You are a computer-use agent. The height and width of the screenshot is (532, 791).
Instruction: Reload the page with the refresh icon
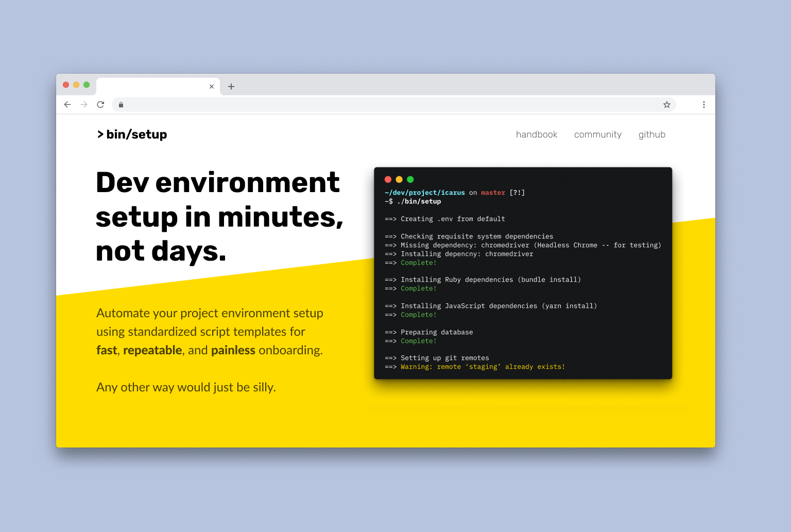point(100,105)
